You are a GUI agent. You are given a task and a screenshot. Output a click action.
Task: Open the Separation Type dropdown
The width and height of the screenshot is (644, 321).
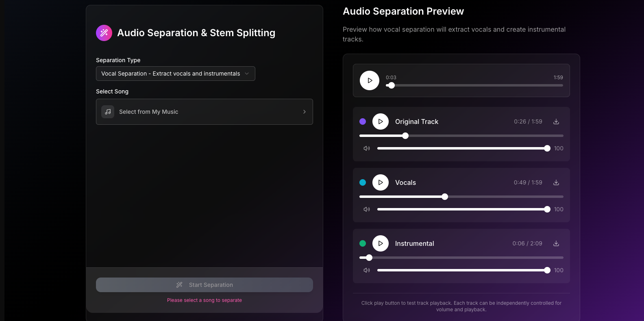pos(175,74)
